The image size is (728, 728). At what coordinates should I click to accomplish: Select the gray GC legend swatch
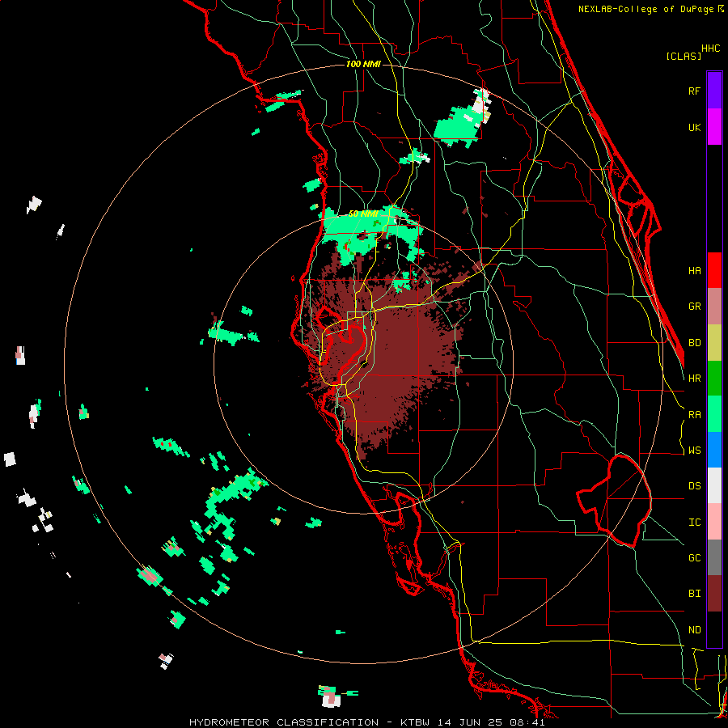(x=714, y=557)
